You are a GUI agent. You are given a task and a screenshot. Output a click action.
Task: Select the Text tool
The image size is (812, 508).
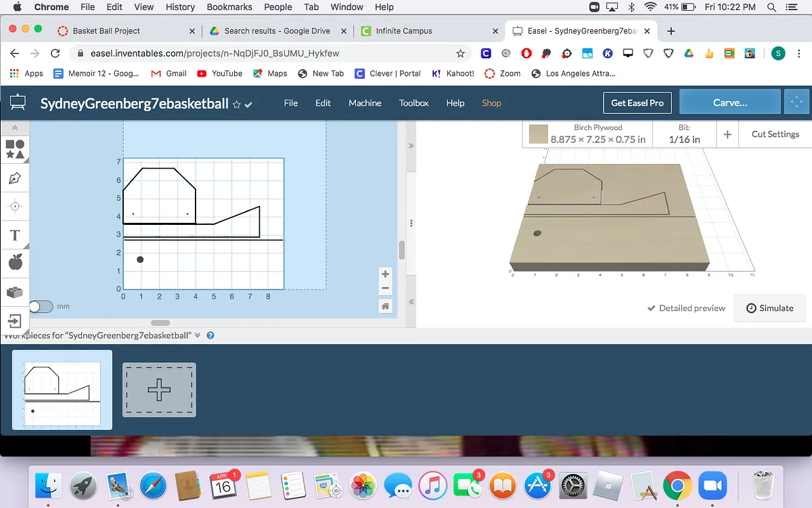coord(15,236)
